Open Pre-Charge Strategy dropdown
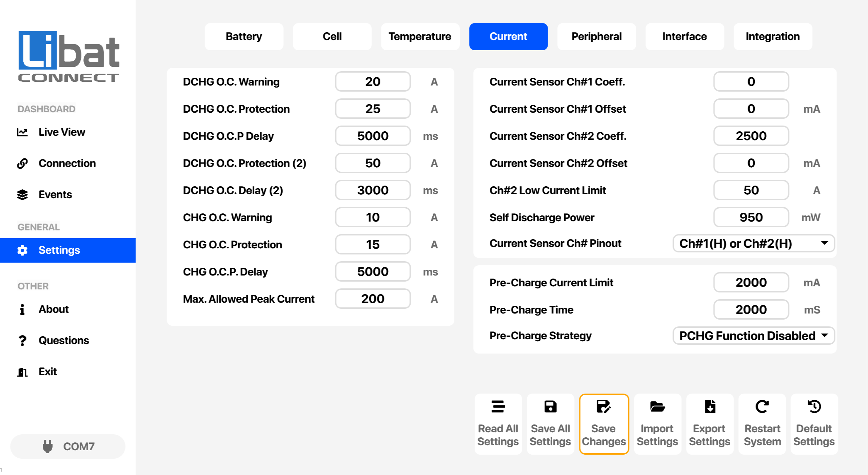The width and height of the screenshot is (868, 475). pos(753,336)
